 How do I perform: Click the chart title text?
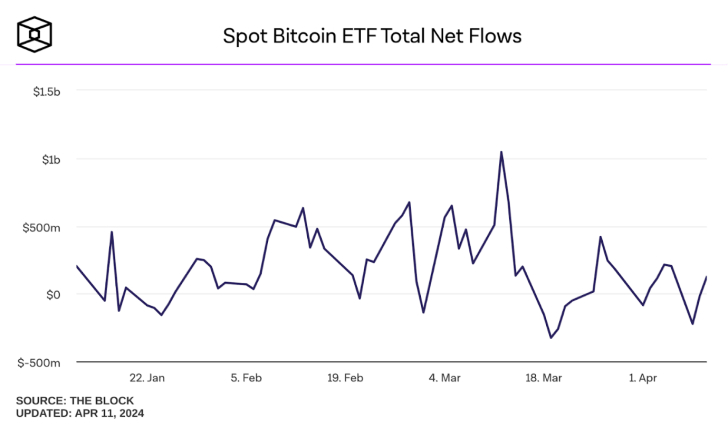click(372, 36)
